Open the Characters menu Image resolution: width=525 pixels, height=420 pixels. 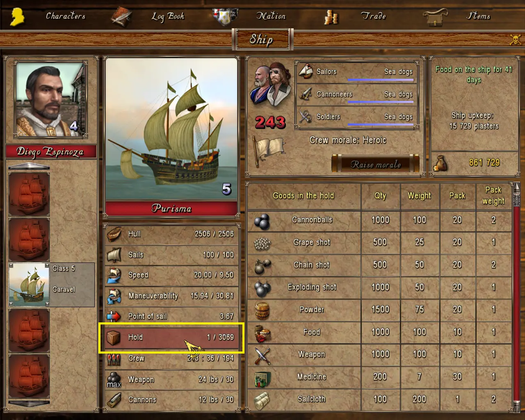(x=66, y=16)
